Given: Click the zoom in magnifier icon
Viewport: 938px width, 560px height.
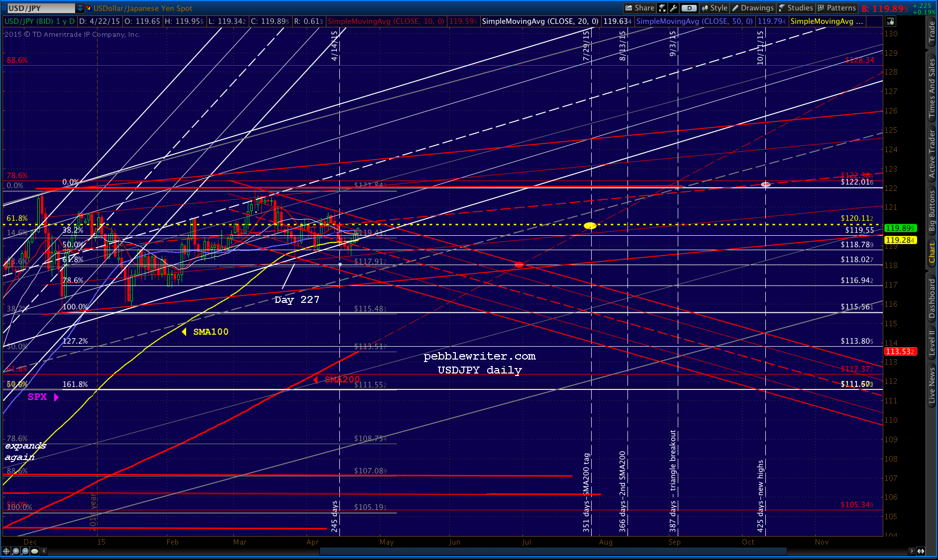Looking at the screenshot, I should point(16,551).
